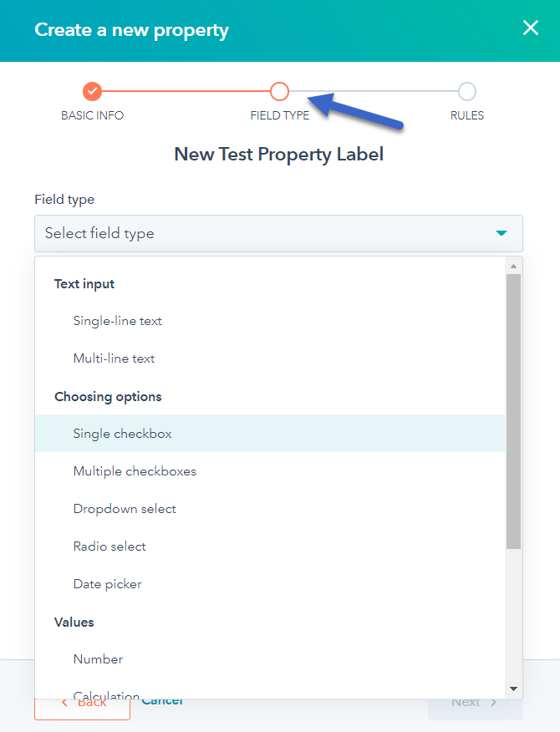Click the Text input section header

[84, 283]
